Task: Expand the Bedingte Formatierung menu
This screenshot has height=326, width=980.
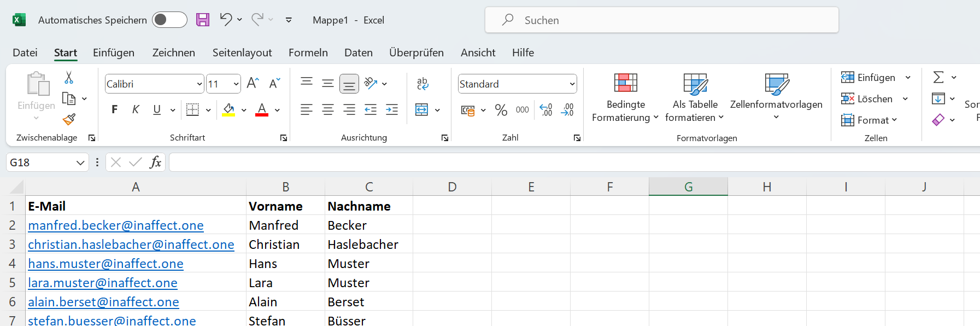Action: pyautogui.click(x=625, y=98)
